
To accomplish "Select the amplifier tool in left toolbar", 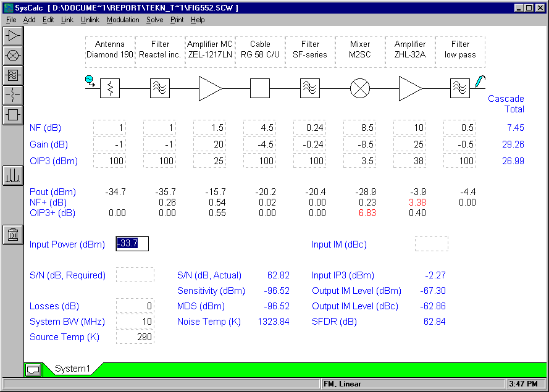I will click(x=12, y=35).
